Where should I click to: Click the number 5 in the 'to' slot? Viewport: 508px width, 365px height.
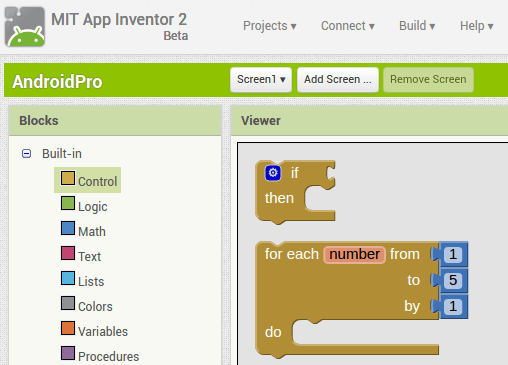point(453,280)
